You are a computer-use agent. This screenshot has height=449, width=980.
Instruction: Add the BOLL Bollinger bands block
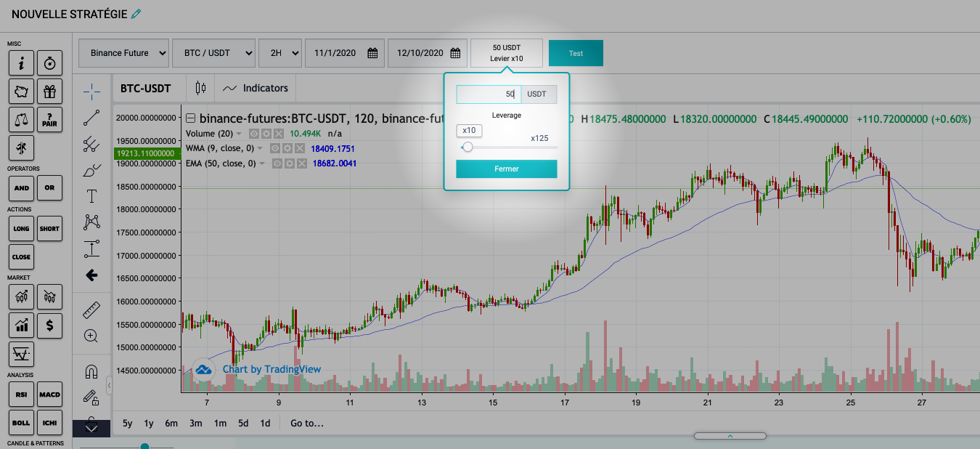click(22, 423)
